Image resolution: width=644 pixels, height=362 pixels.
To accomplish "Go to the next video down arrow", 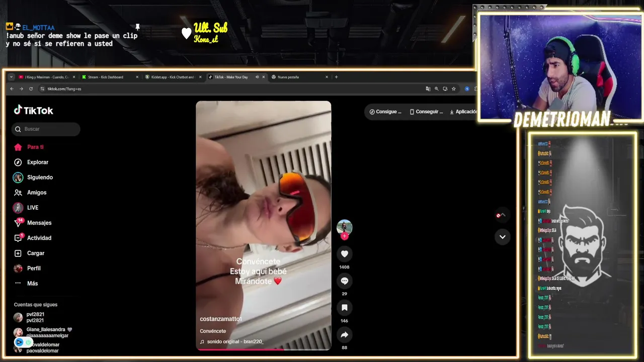I will point(502,237).
